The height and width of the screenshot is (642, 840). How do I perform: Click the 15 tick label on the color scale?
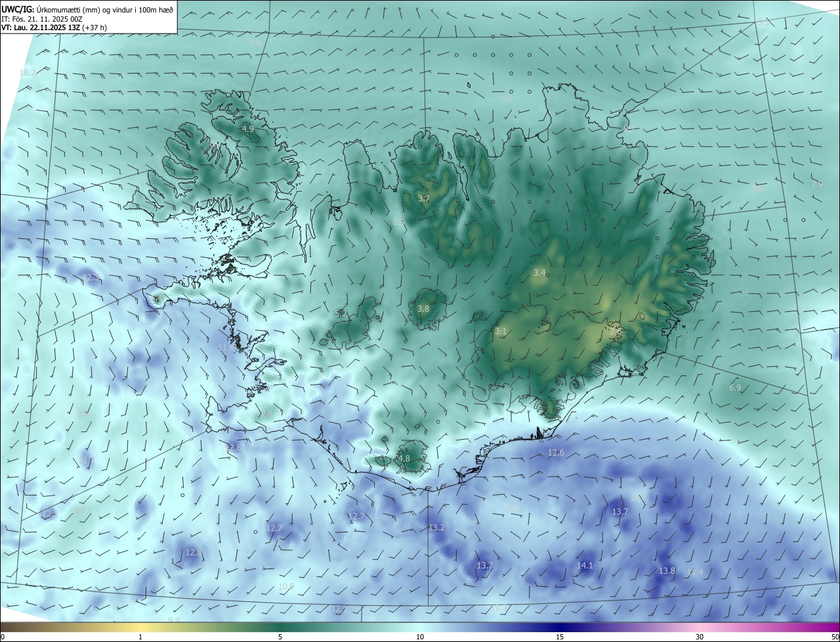point(560,637)
